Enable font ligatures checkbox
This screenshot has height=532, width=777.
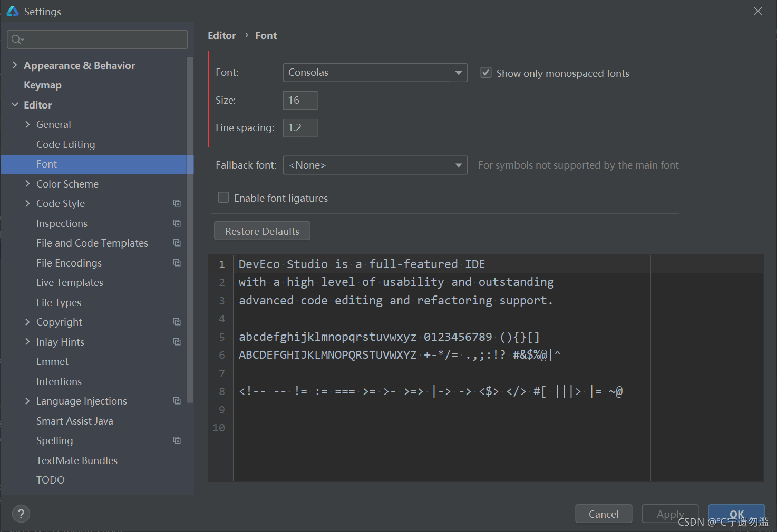pyautogui.click(x=224, y=198)
